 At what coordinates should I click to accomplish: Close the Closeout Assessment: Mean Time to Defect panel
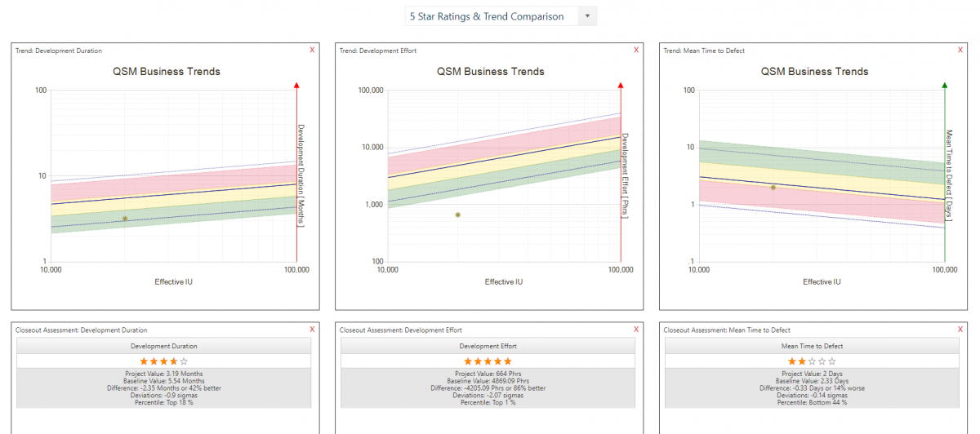point(960,330)
